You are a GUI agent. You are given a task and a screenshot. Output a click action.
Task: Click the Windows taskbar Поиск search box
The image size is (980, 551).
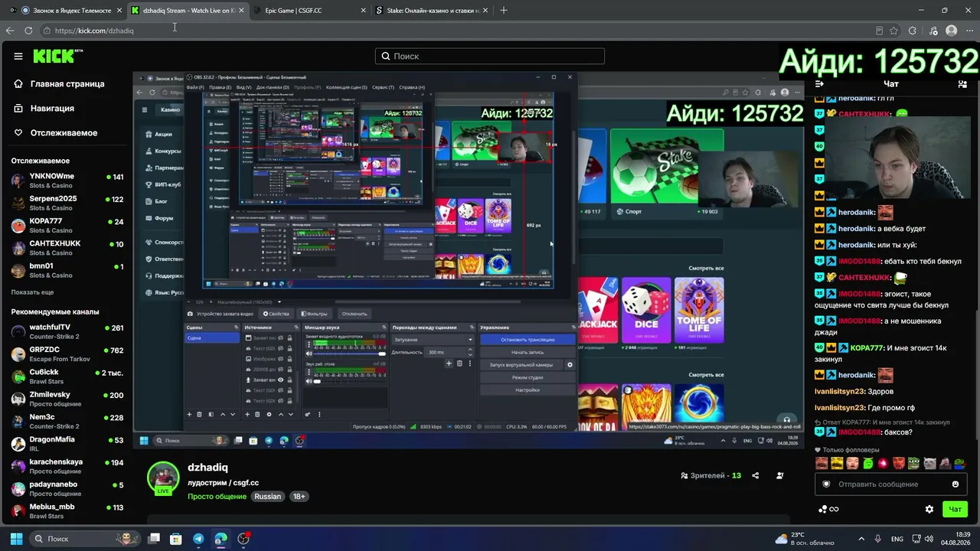tap(84, 539)
